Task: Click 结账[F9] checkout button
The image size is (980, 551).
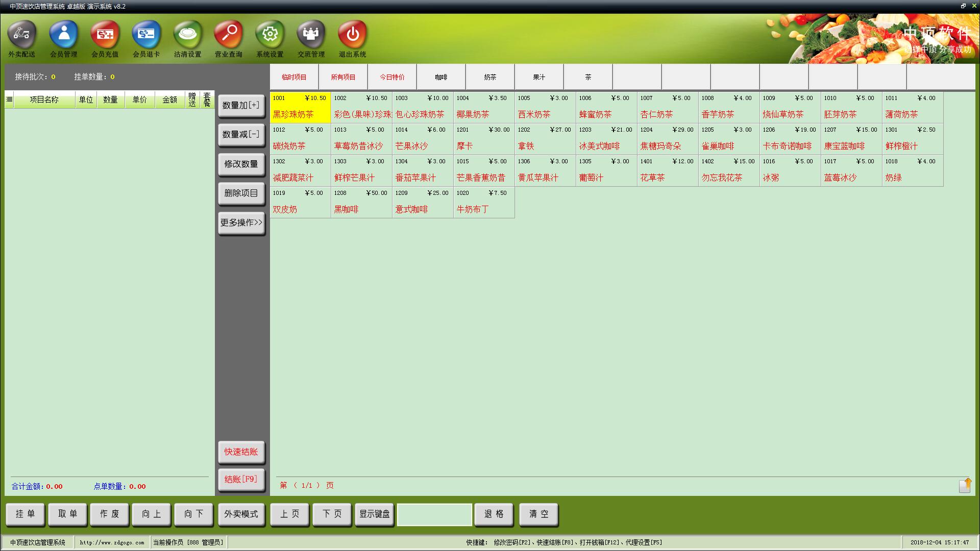Action: [241, 479]
